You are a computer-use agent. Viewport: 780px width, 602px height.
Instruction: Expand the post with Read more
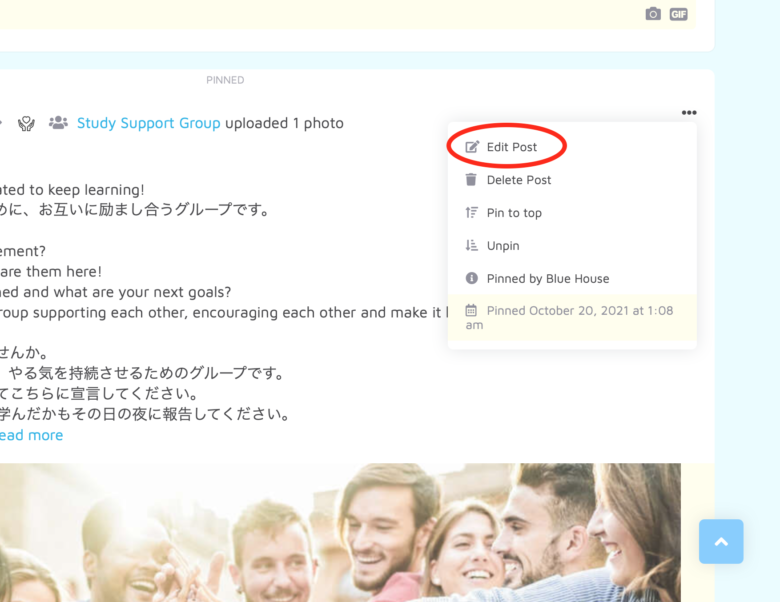tap(30, 435)
